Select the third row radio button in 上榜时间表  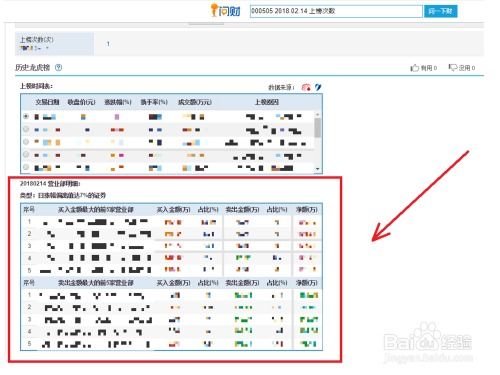[x=26, y=142]
